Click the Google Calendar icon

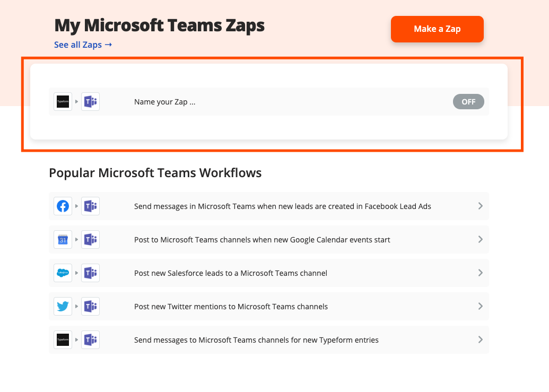63,239
